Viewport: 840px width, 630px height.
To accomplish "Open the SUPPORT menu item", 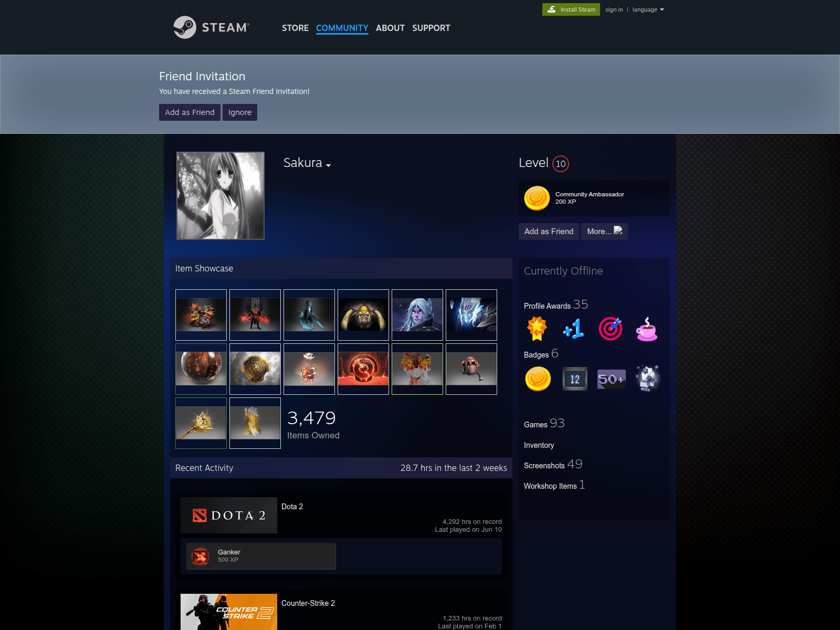I will coord(431,28).
